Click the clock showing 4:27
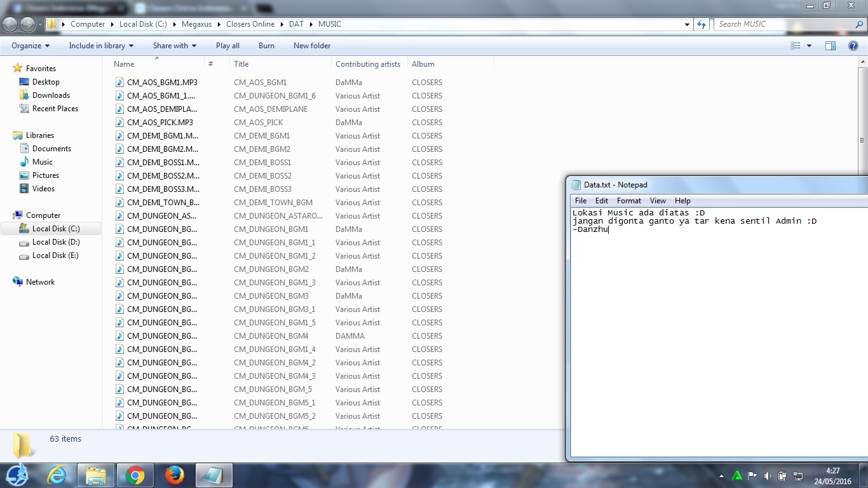868x488 pixels. click(832, 471)
